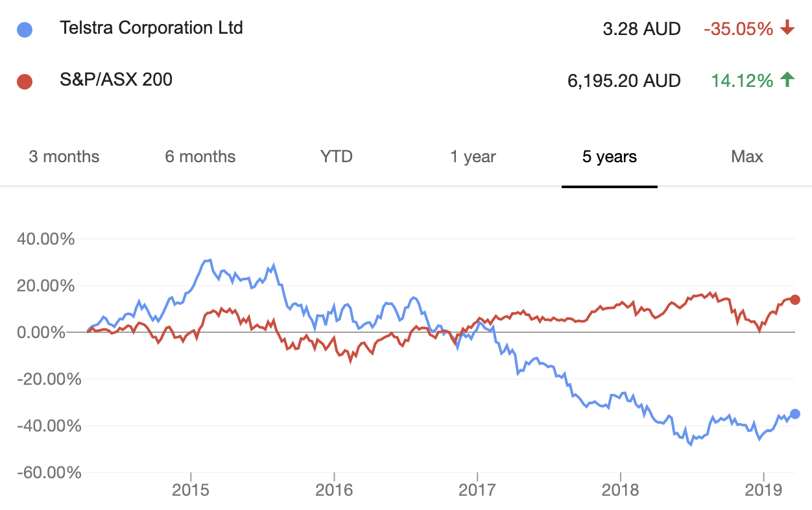Open Telstra Corporation Ltd stock name
Screen dimensions: 812x510
[151, 28]
